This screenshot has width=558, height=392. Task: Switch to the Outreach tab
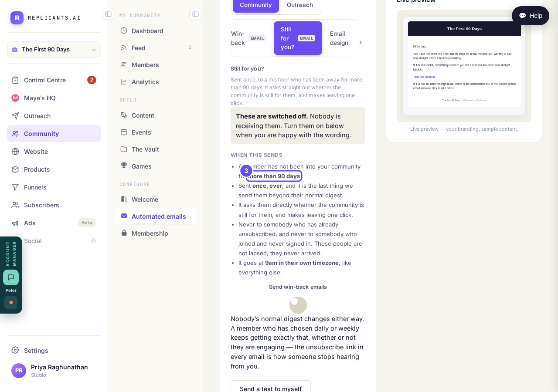[x=300, y=5]
